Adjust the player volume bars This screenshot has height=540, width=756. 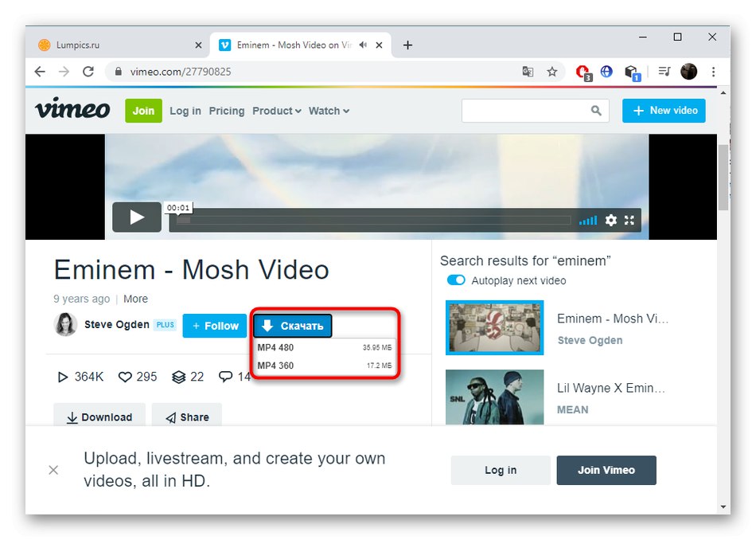click(588, 221)
